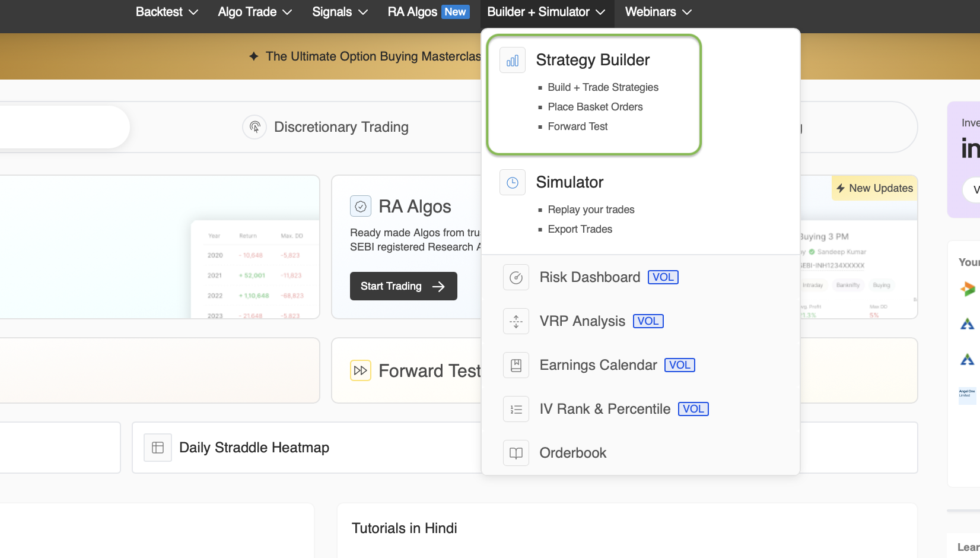
Task: Expand the Backtest dropdown menu
Action: tap(167, 12)
